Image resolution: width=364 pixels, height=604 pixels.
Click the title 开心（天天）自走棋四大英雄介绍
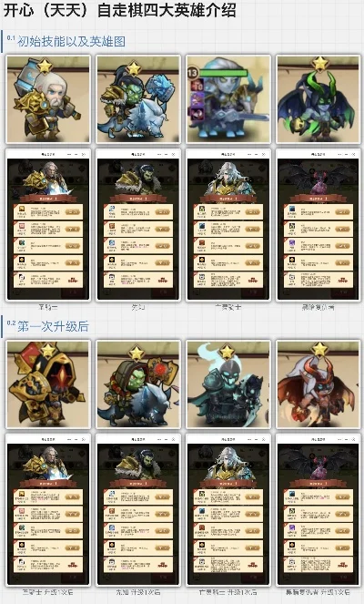(120, 10)
